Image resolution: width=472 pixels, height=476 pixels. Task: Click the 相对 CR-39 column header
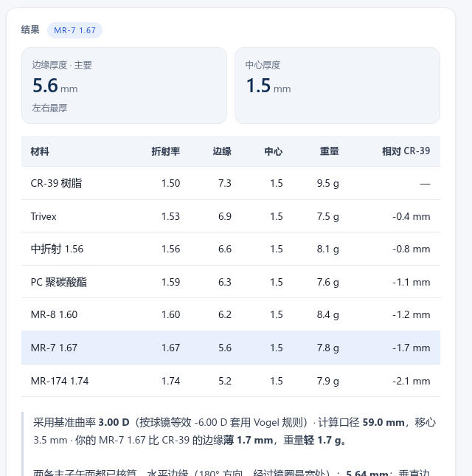(x=406, y=151)
